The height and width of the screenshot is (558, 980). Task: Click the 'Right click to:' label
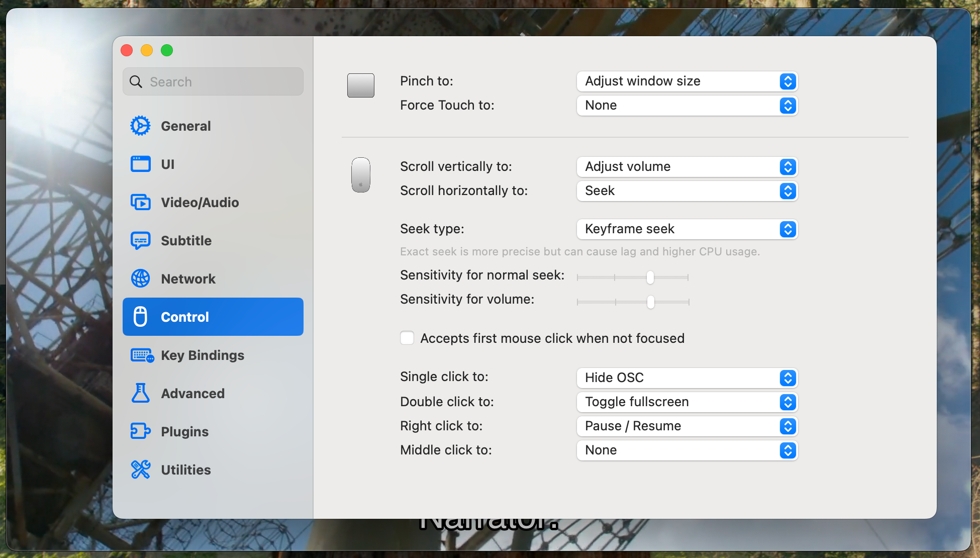click(441, 426)
